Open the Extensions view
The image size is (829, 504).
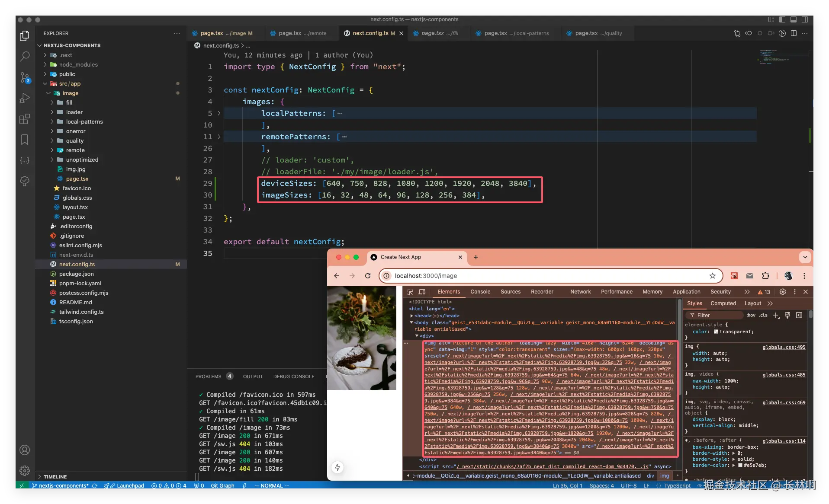[25, 119]
